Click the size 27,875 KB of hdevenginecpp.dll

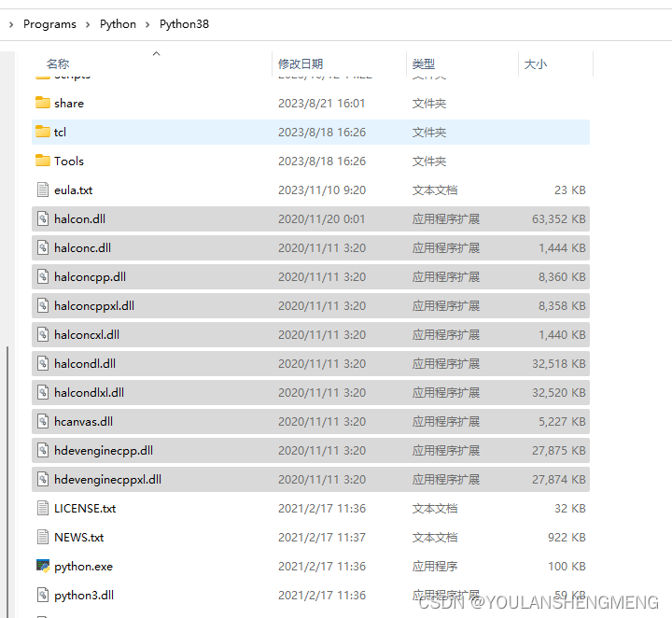coord(559,450)
